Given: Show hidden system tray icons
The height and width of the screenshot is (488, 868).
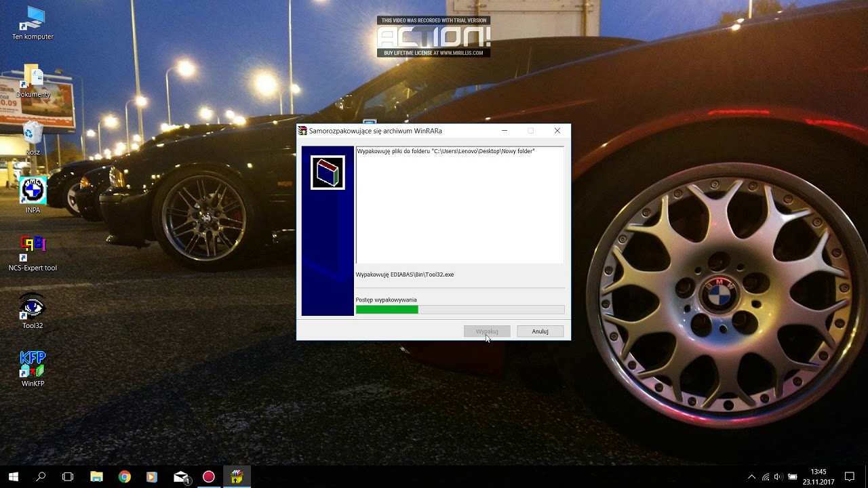Looking at the screenshot, I should 751,477.
